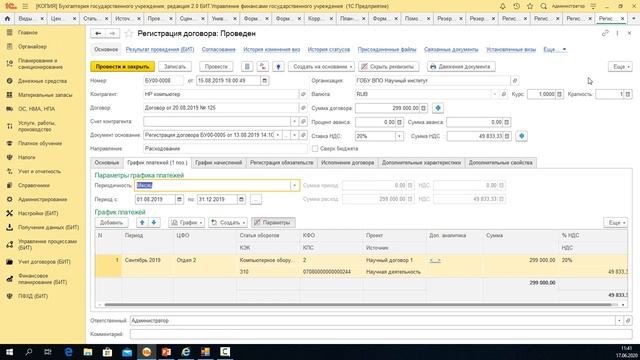Viewport: 640px width, 360px height.
Task: Open Присоединенные файлы link
Action: click(387, 49)
